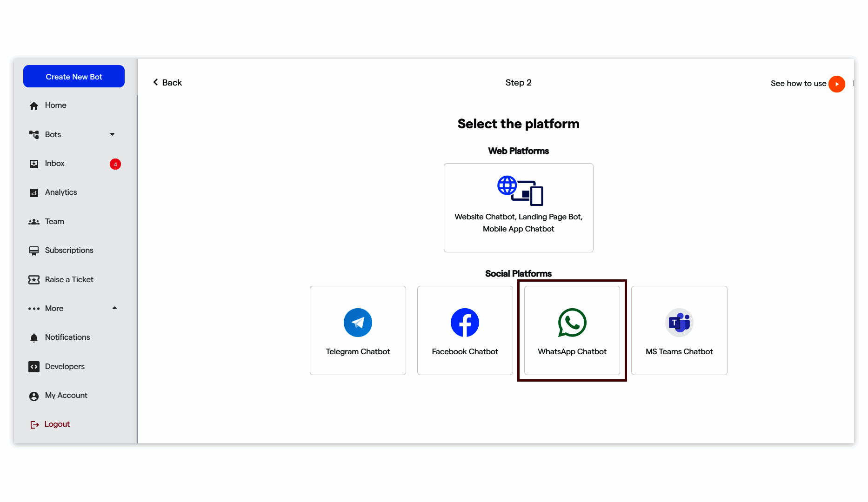Viewport: 868px width, 502px height.
Task: Click the website and mobile devices icon
Action: (x=520, y=191)
